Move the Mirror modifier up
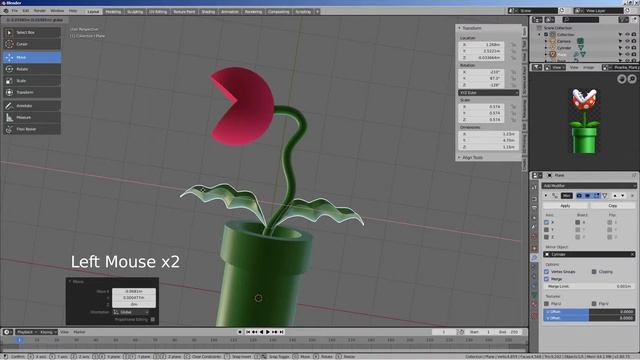Screen dimensions: 640x360 [615, 196]
